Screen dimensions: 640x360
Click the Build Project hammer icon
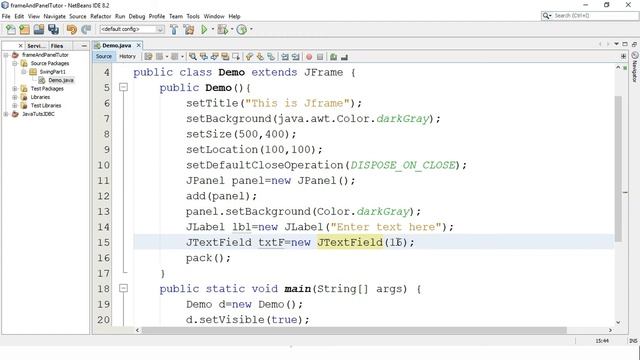[x=174, y=29]
